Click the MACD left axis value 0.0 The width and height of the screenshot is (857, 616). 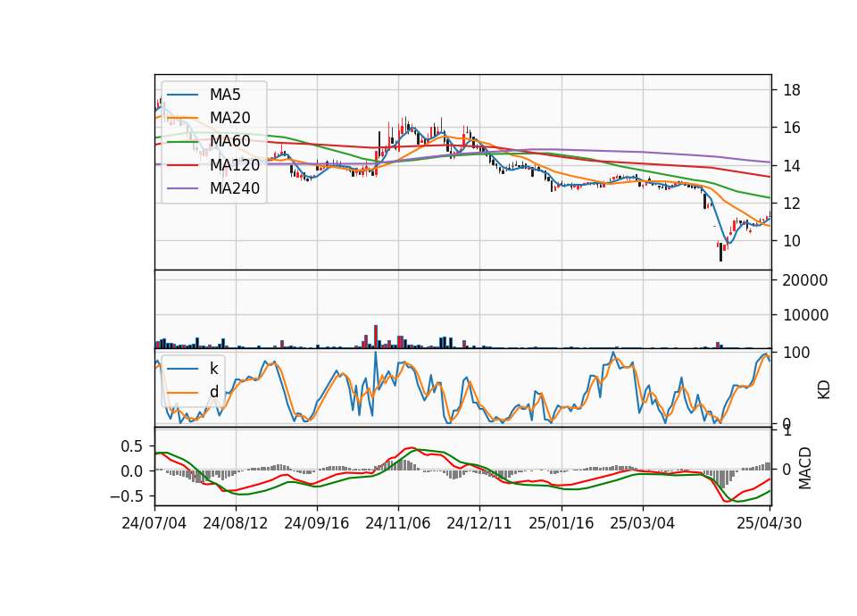[132, 471]
